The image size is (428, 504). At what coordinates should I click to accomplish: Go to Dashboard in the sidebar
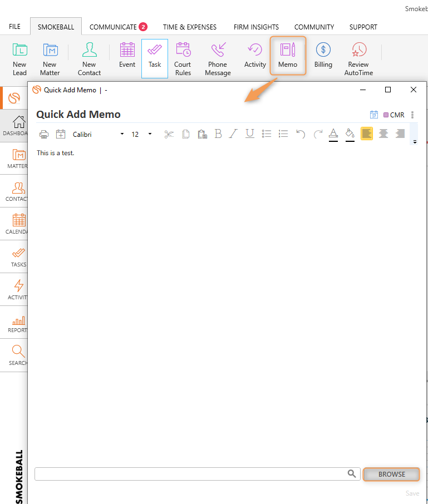[x=14, y=126]
